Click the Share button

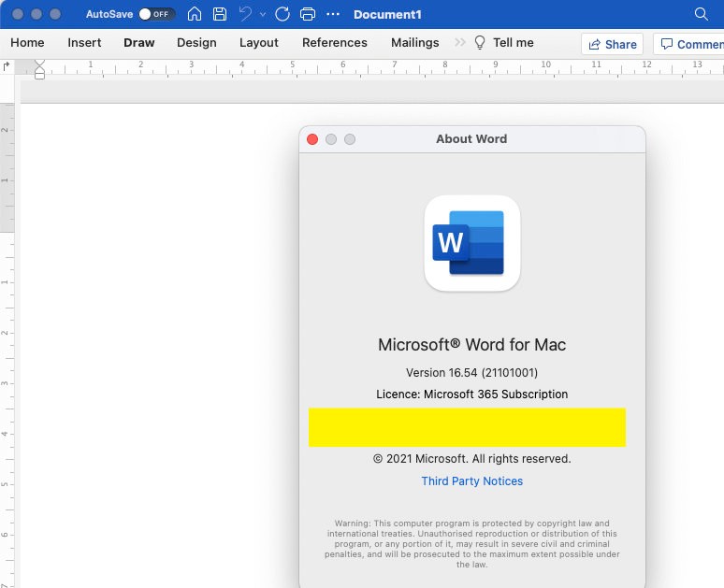click(613, 44)
